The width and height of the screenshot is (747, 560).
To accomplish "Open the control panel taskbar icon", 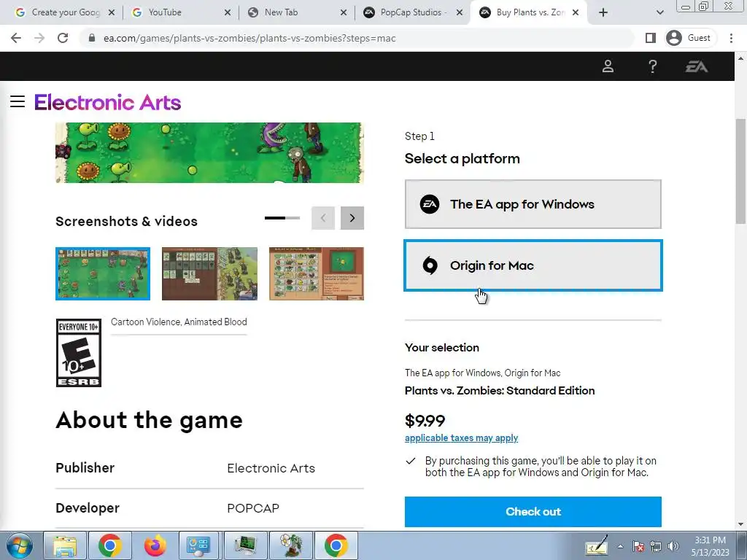I will tap(198, 545).
